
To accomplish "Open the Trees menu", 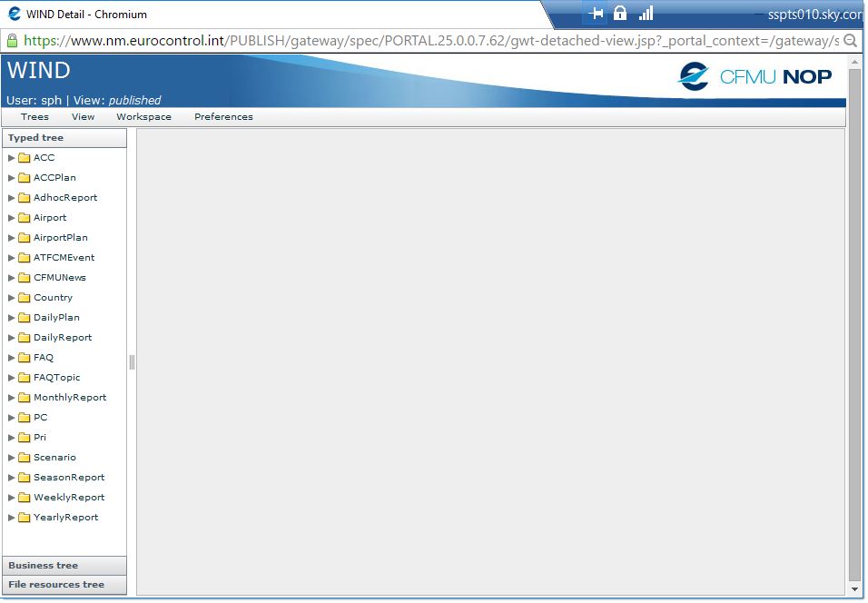I will click(35, 117).
